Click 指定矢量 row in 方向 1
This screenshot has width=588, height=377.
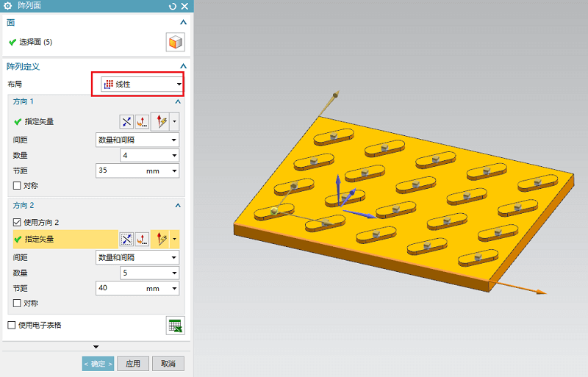point(65,121)
